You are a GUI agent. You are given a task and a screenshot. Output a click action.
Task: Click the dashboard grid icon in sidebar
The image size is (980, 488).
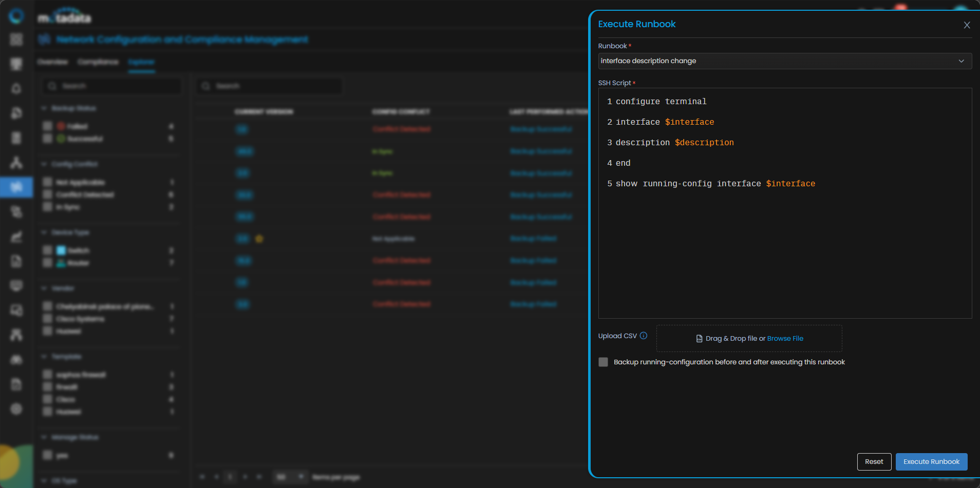coord(16,40)
